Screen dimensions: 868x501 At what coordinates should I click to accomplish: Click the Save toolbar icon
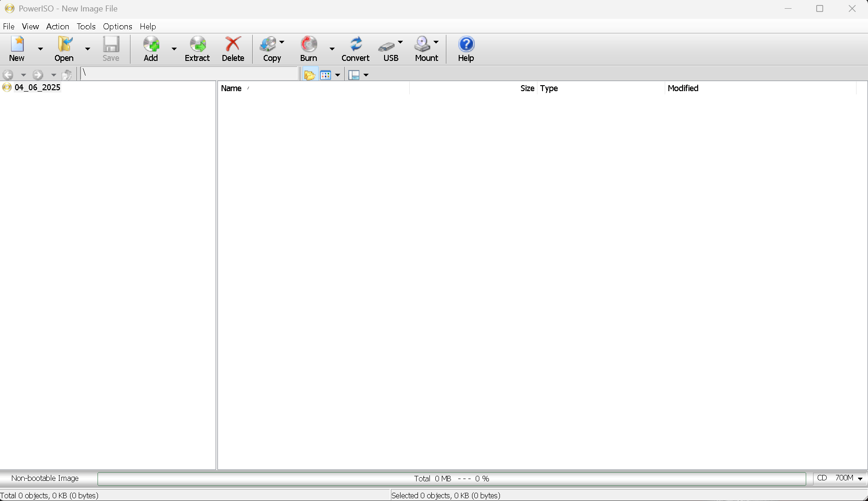[111, 44]
